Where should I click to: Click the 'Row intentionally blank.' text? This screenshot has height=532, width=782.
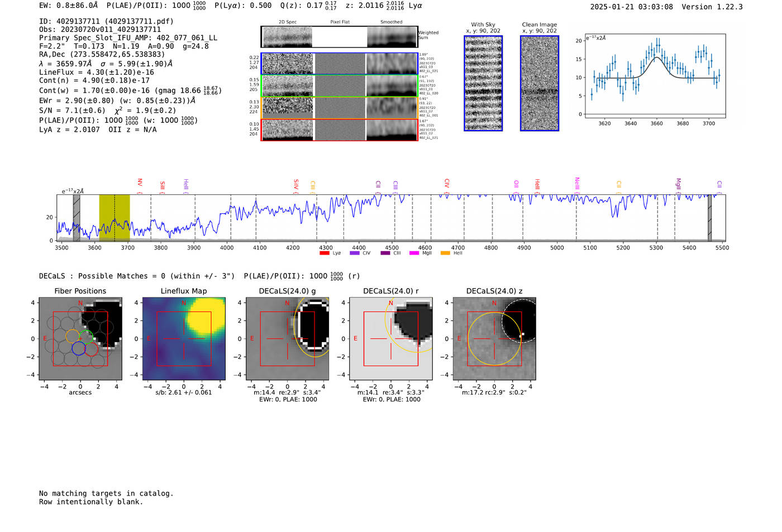point(91,502)
